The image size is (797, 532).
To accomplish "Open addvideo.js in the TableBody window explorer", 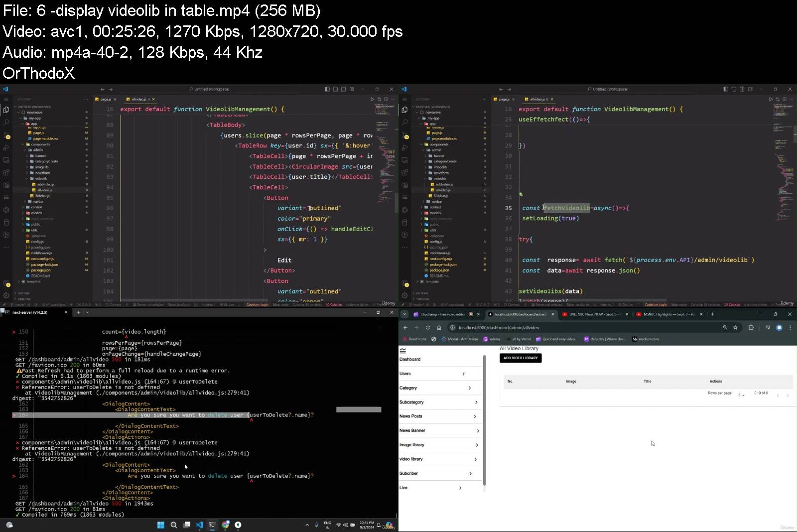I will coord(46,184).
